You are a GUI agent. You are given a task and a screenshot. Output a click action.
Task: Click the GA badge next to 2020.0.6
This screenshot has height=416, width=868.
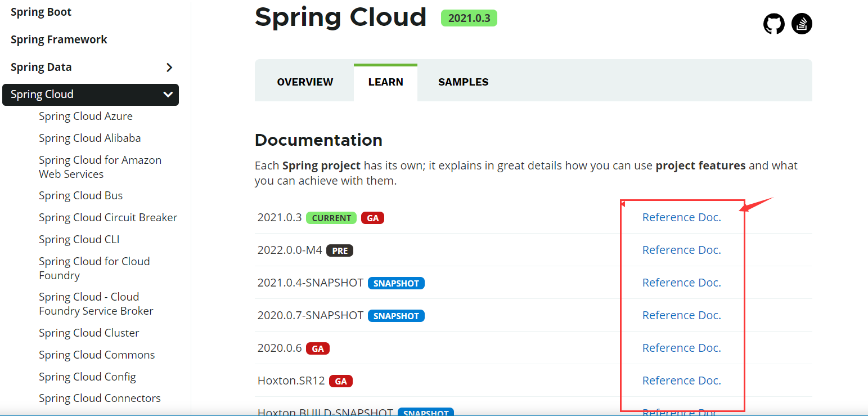[x=318, y=348]
